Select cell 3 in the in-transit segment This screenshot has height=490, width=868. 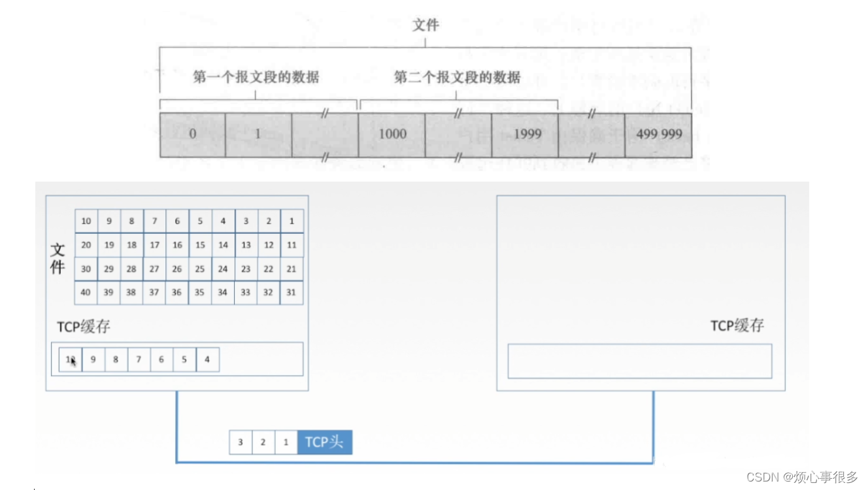click(241, 442)
